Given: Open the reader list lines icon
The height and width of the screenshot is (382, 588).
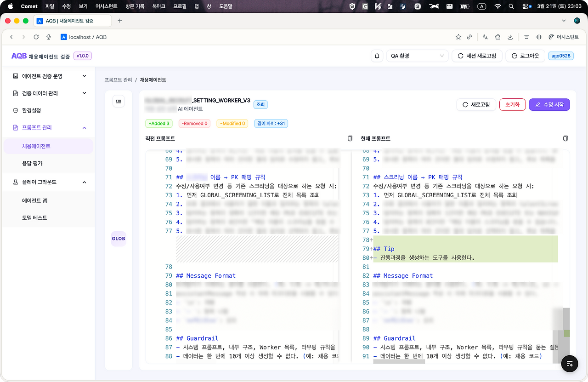Looking at the screenshot, I should pos(526,37).
